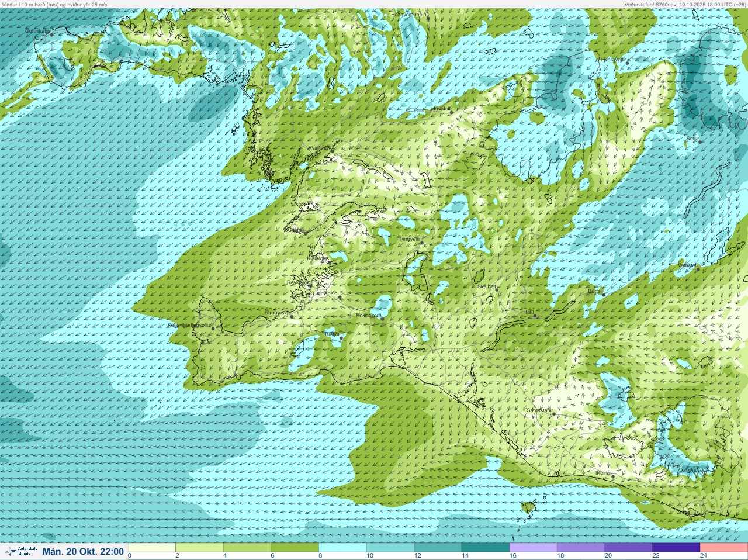
Task: Click the Skálholt station label
Action: pyautogui.click(x=487, y=286)
